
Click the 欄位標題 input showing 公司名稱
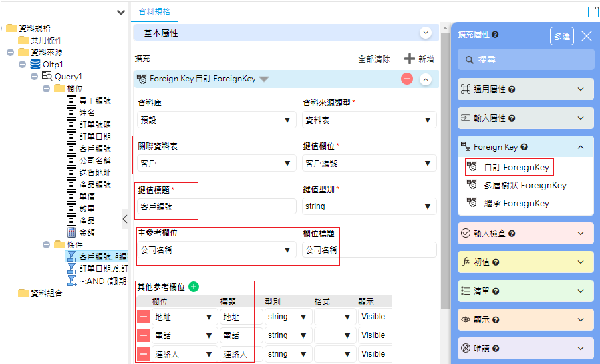369,250
